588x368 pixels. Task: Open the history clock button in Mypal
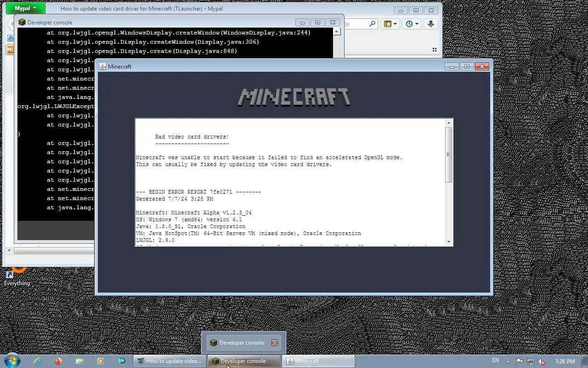412,24
